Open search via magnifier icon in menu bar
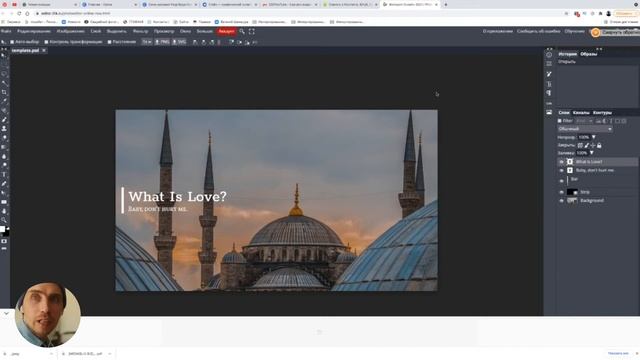Viewport: 640px width, 360px height. (242, 31)
